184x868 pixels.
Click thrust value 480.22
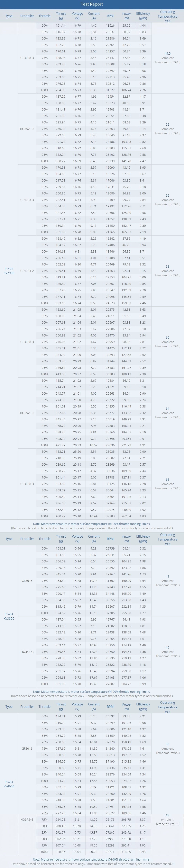tap(61, 516)
